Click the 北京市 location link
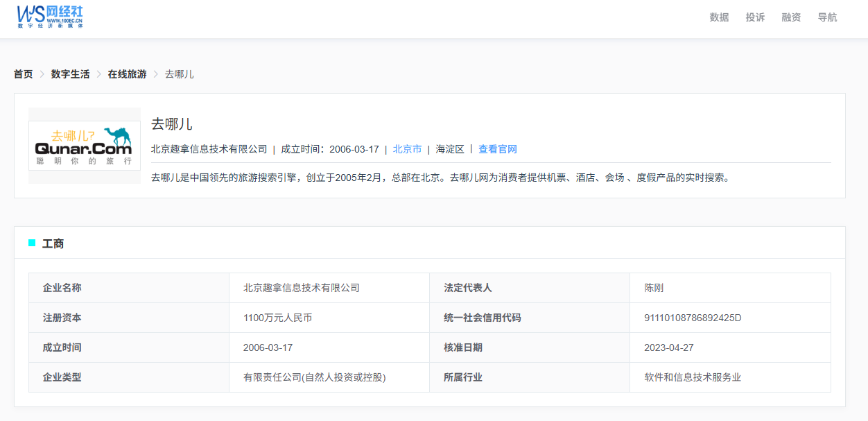This screenshot has width=868, height=421. [407, 149]
